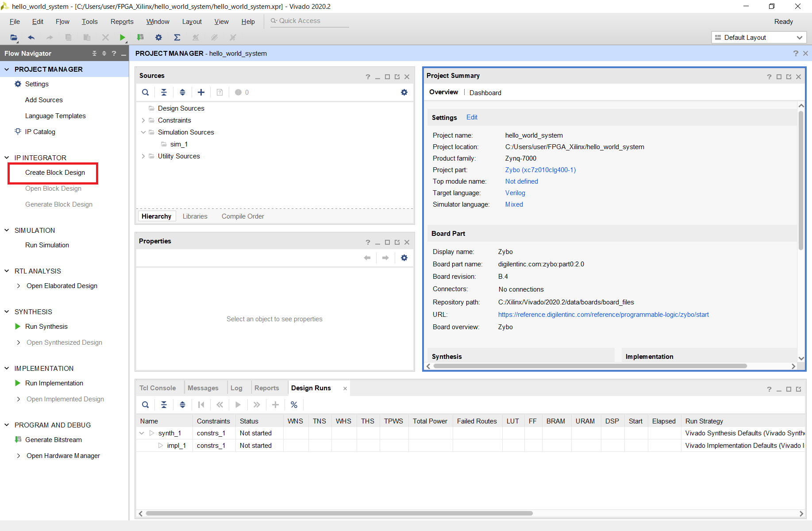Viewport: 812px width, 531px height.
Task: Click Create Block Design
Action: (55, 173)
